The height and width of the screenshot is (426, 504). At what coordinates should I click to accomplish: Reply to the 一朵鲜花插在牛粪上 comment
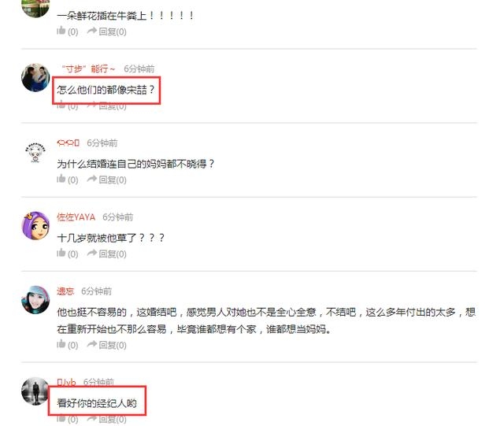(x=107, y=31)
